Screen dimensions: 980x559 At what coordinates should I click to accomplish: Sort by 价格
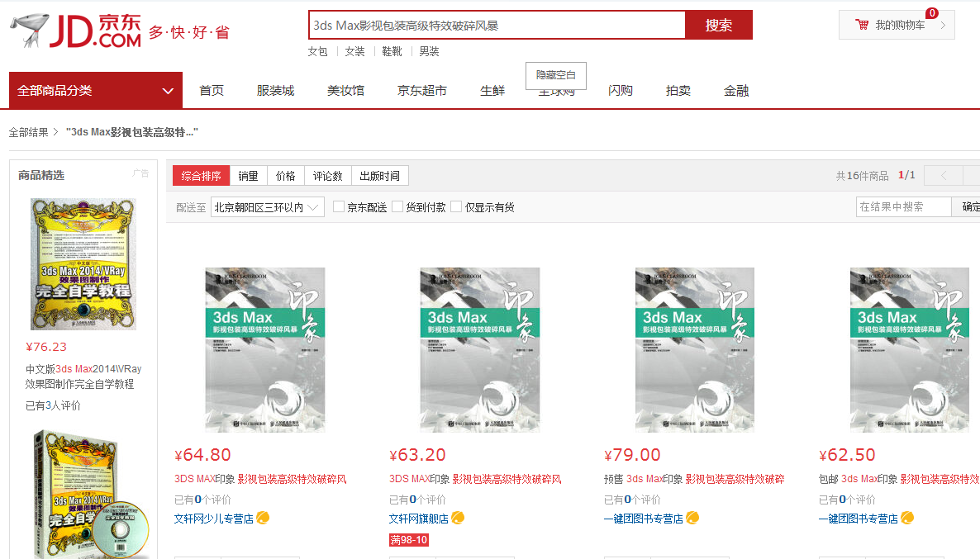click(x=286, y=176)
